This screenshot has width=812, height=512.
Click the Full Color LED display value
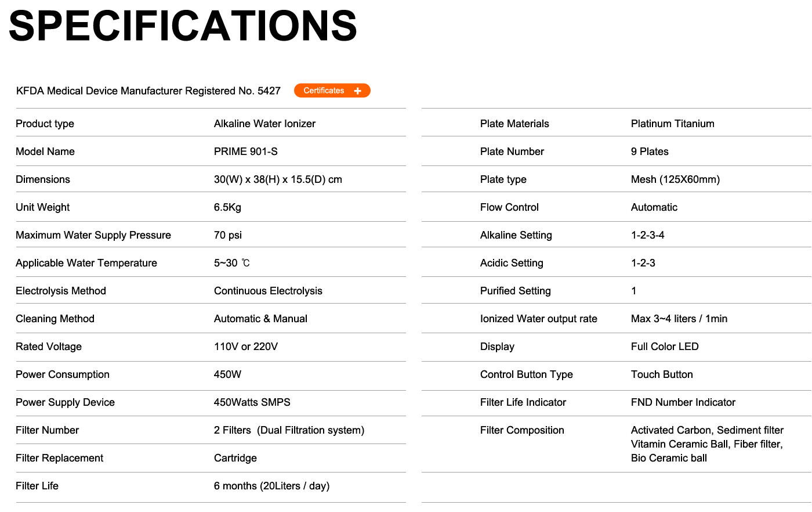665,347
